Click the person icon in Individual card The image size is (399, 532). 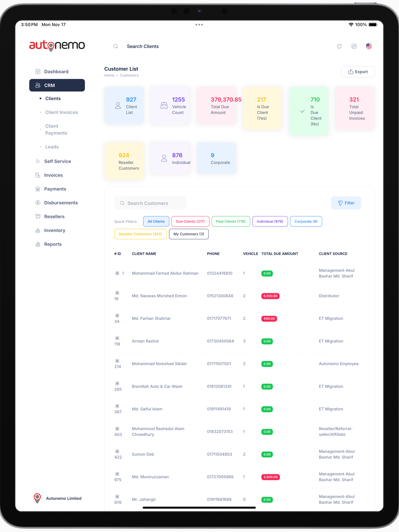pos(164,158)
